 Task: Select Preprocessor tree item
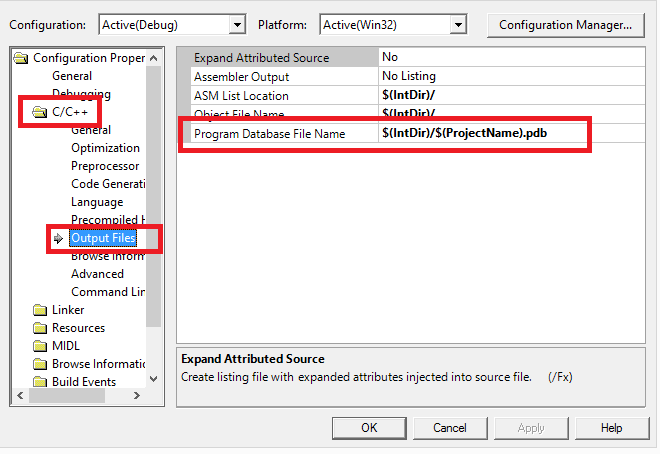pos(105,166)
